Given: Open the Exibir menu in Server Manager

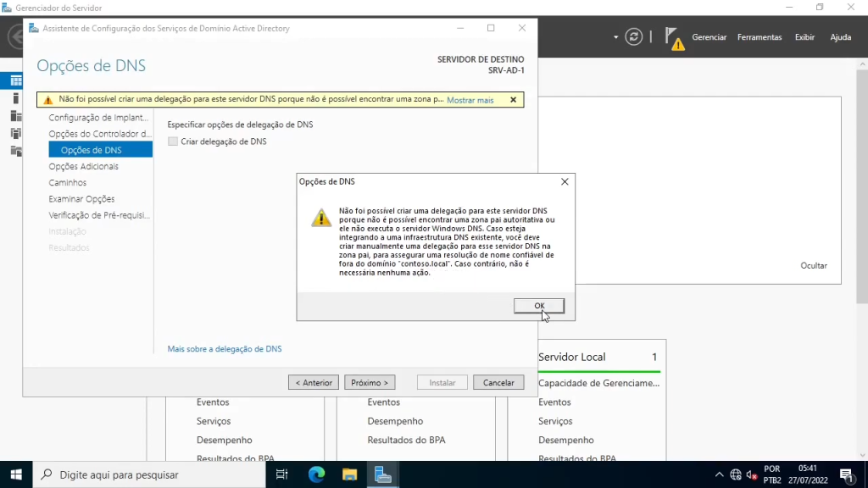Looking at the screenshot, I should coord(804,37).
